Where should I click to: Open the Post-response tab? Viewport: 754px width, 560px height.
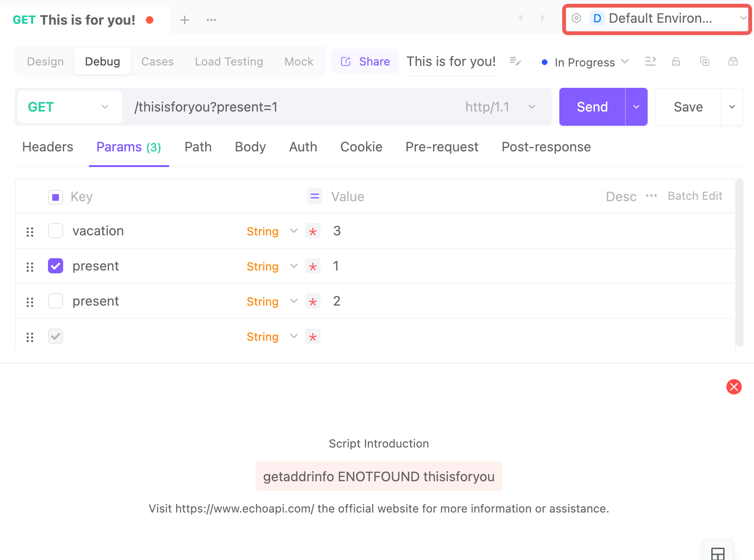(x=546, y=147)
